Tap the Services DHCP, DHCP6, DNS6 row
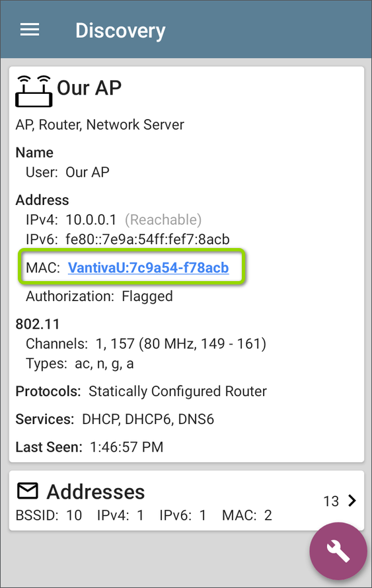372x588 pixels. [x=114, y=419]
